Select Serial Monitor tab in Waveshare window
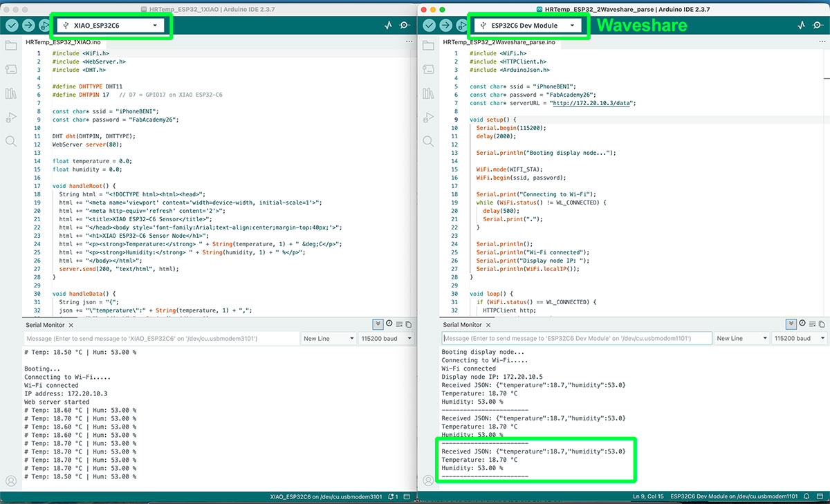This screenshot has height=504, width=830. coord(462,324)
